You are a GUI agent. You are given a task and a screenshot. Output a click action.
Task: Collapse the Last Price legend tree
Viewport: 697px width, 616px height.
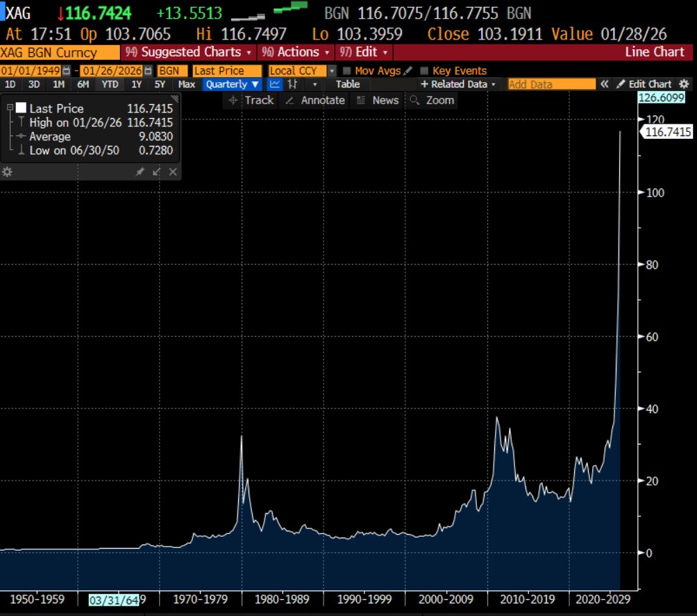[x=10, y=108]
